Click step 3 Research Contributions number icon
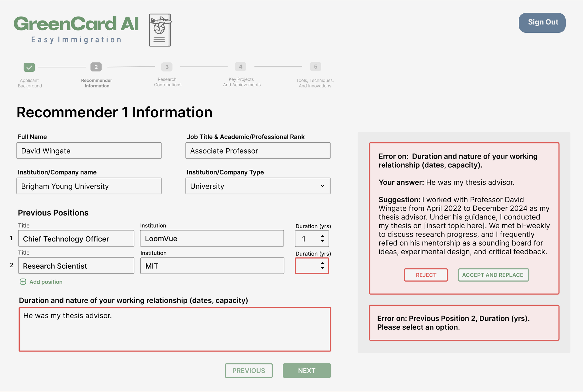The width and height of the screenshot is (583, 392). click(x=167, y=67)
